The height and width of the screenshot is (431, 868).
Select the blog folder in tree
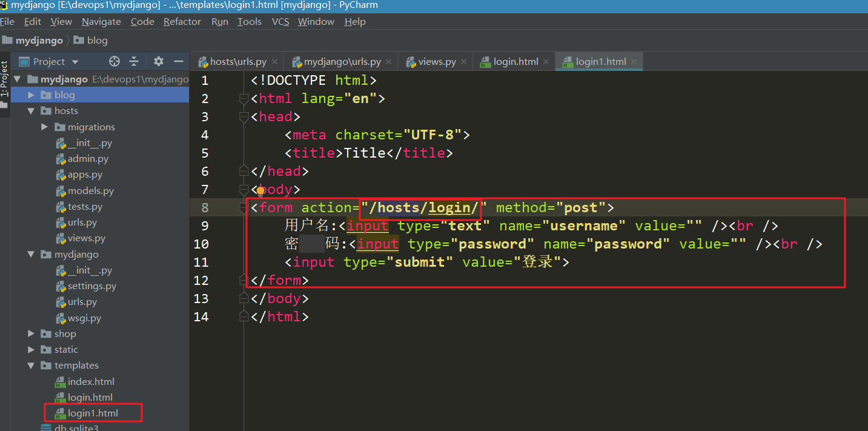65,95
